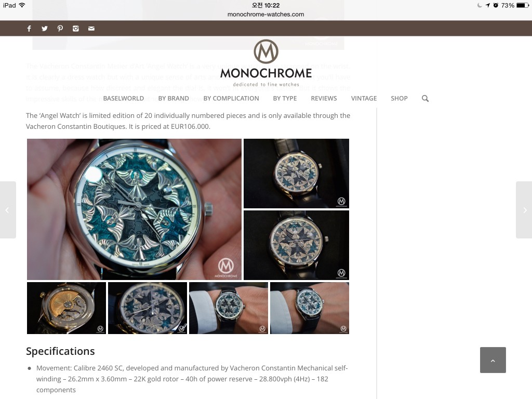Open the BY BRAND menu

174,98
